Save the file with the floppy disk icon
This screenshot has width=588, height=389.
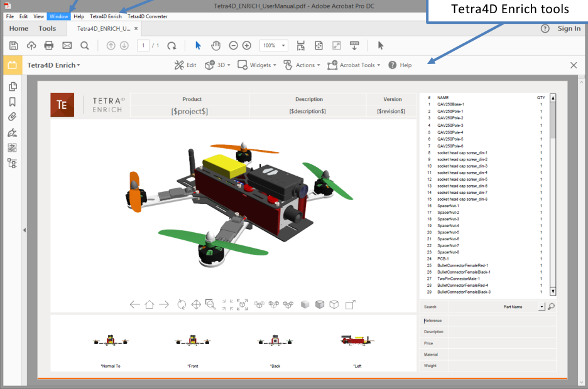[x=13, y=46]
